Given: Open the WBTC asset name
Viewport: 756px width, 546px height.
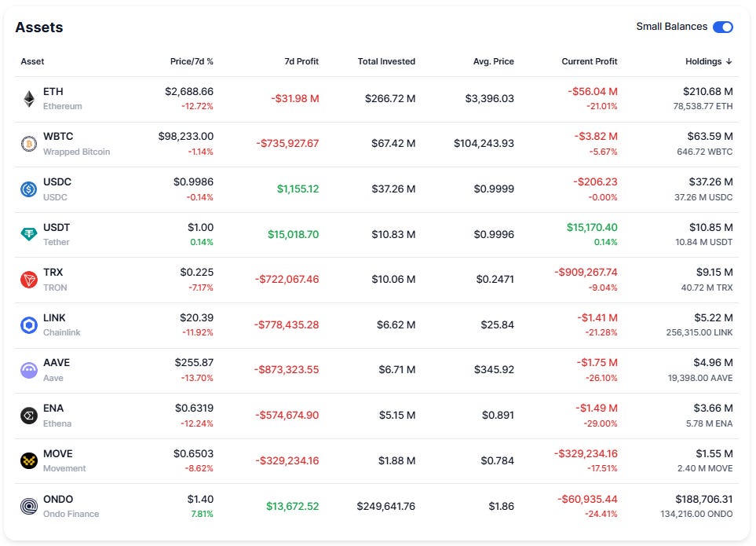Looking at the screenshot, I should [58, 137].
